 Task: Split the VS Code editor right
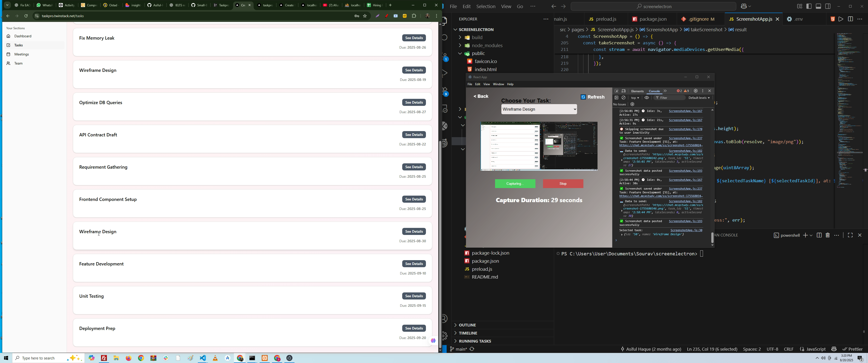pos(850,19)
